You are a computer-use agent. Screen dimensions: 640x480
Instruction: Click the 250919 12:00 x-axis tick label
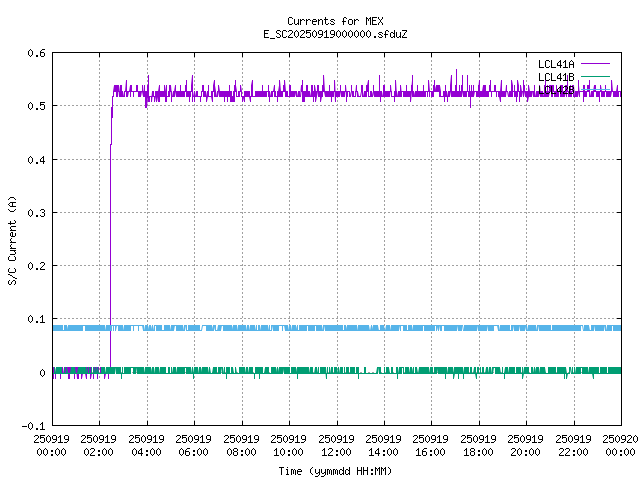click(336, 443)
